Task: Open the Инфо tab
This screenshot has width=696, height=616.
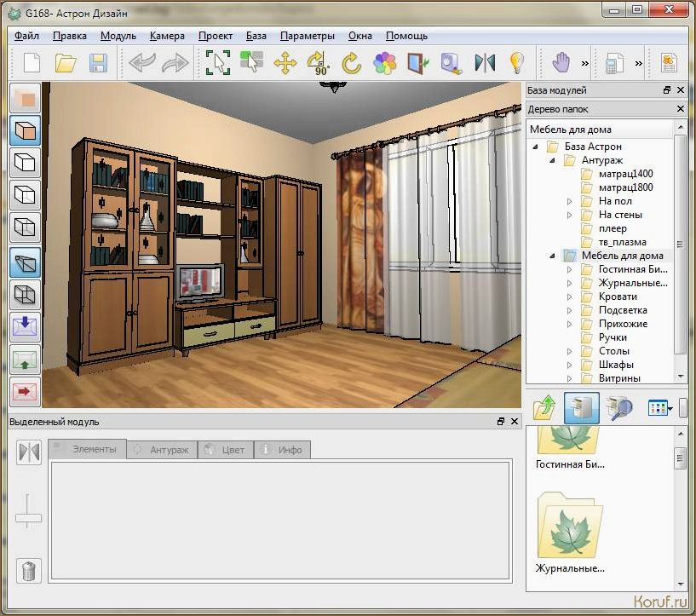Action: point(282,450)
